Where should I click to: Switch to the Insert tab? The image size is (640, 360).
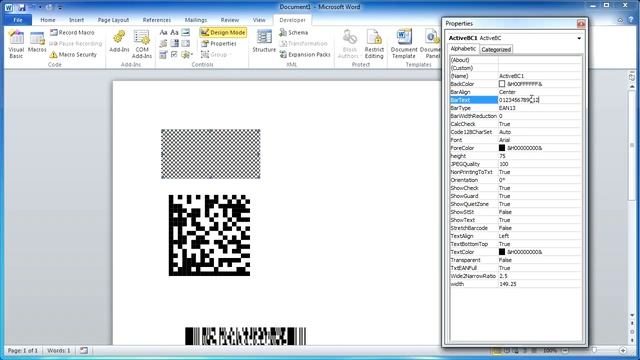[x=76, y=20]
